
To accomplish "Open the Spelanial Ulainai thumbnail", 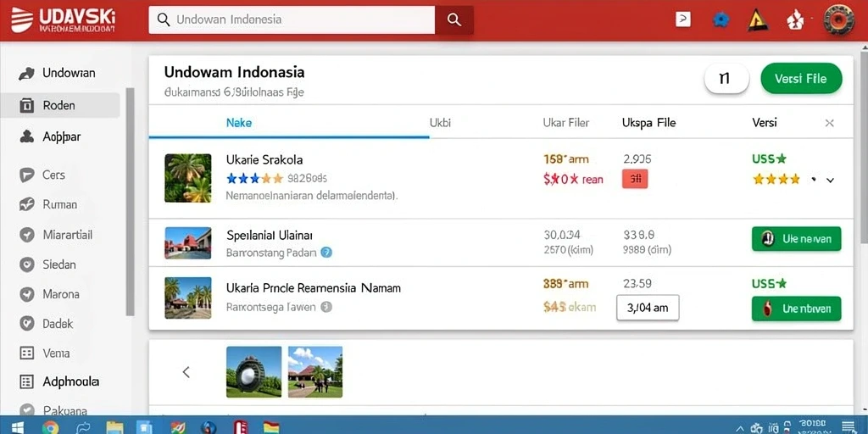I will click(x=187, y=243).
